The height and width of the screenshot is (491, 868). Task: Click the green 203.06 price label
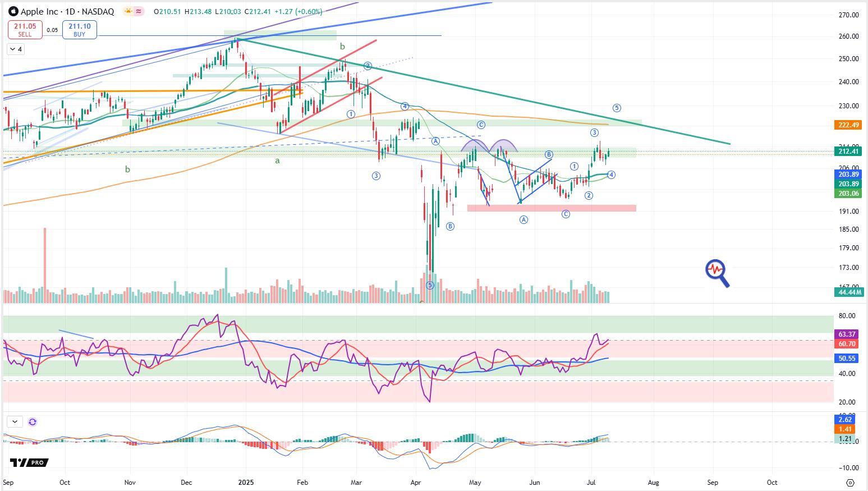(x=848, y=194)
